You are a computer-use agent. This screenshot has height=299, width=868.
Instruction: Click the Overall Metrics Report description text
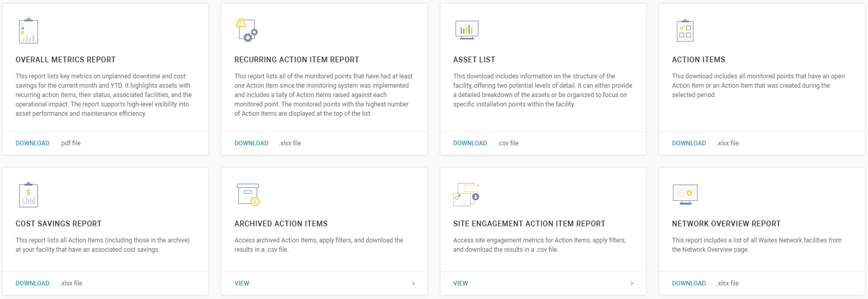pyautogui.click(x=104, y=95)
